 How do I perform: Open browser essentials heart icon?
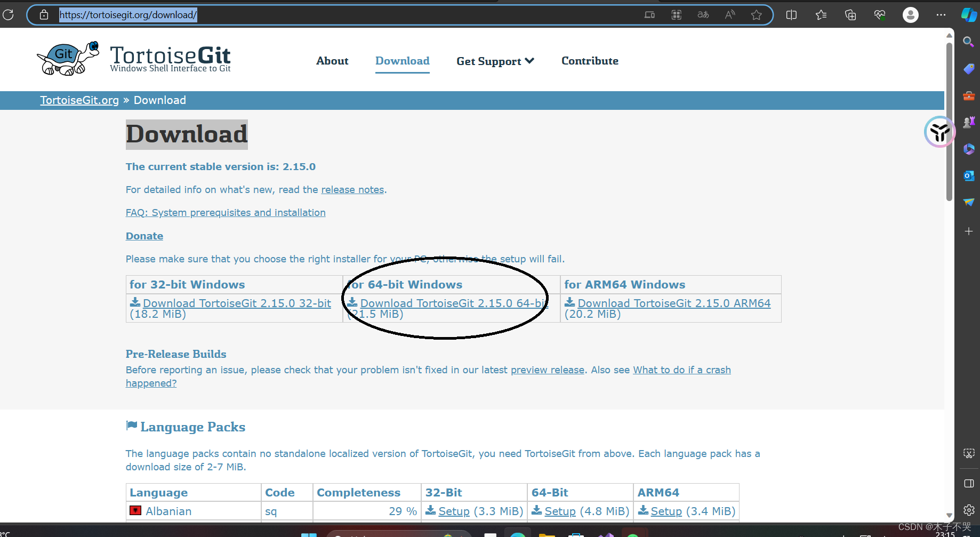click(x=880, y=15)
